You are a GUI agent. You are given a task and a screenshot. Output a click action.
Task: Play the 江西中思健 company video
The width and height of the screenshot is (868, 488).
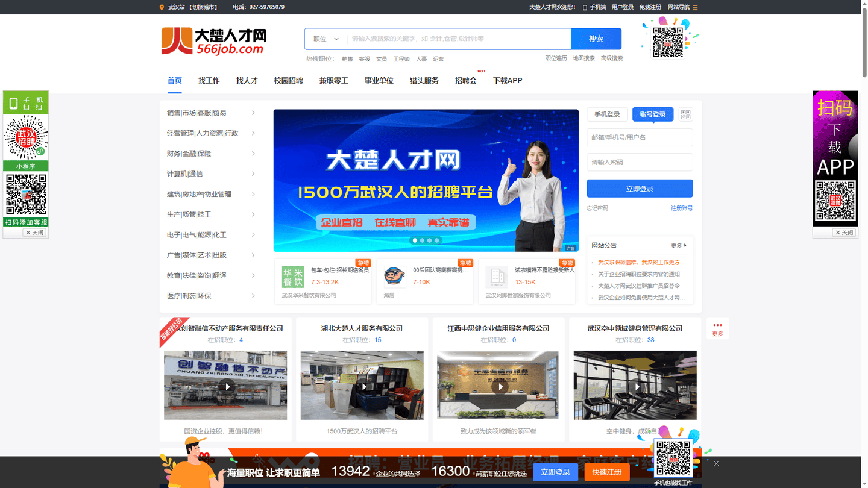(499, 386)
